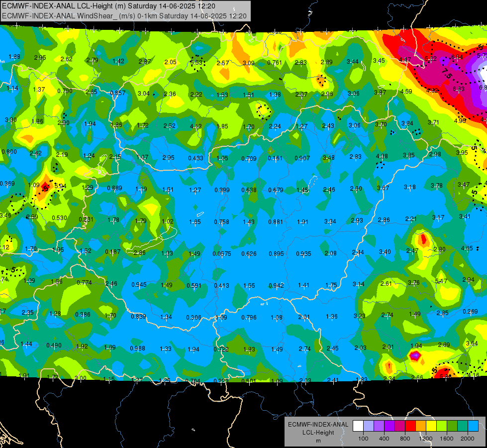Viewport: 487px width, 448px height.
Task: Click the wind shear value 0.945
Action: pos(139,285)
